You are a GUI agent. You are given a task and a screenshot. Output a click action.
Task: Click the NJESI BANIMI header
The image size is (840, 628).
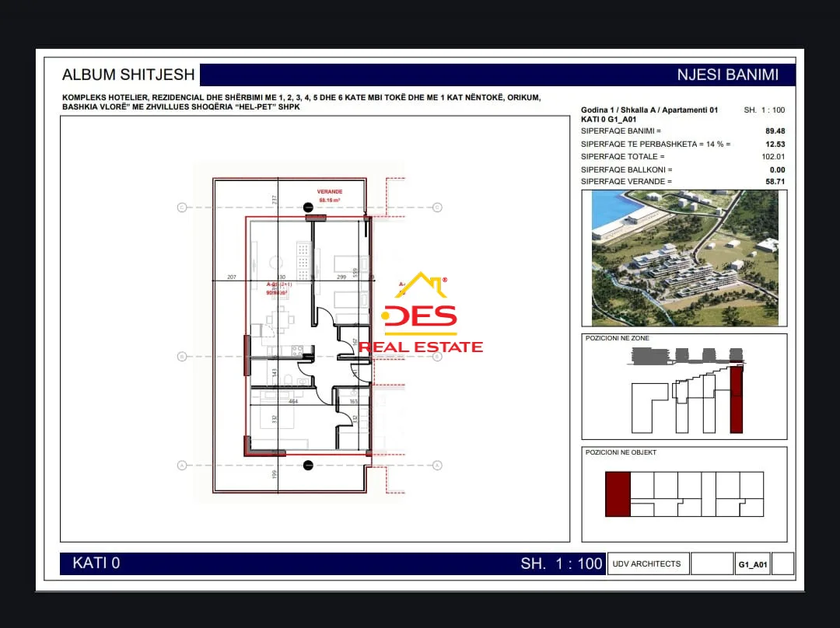pyautogui.click(x=727, y=75)
